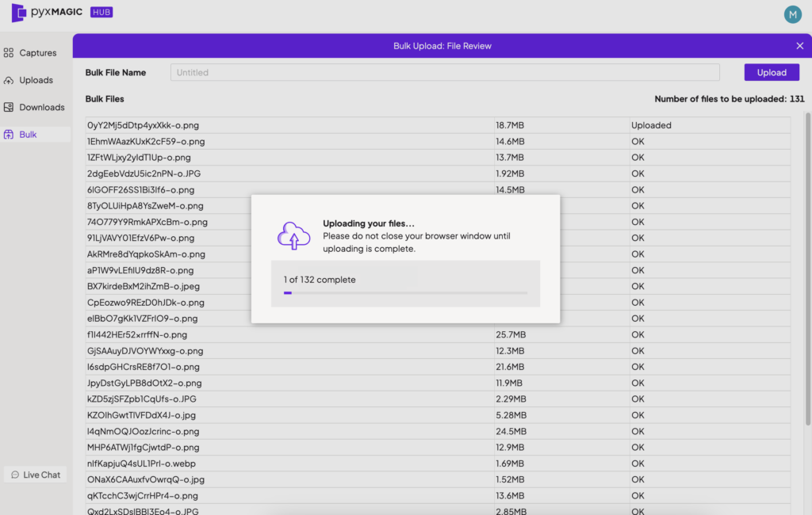
Task: Open the user avatar M icon
Action: click(792, 14)
